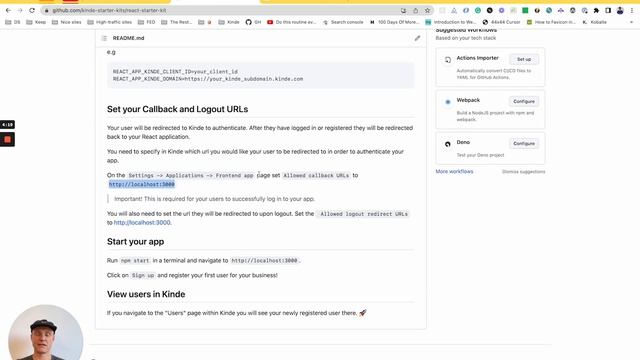The width and height of the screenshot is (640, 360).
Task: Click 'Settings -> Applications -> Frontend app' code text
Action: (x=191, y=176)
